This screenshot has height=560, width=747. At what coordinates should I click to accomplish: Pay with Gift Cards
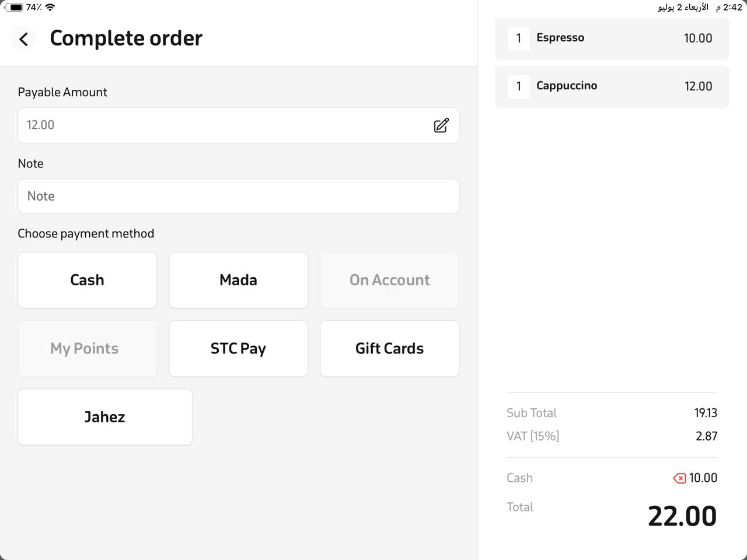coord(389,348)
